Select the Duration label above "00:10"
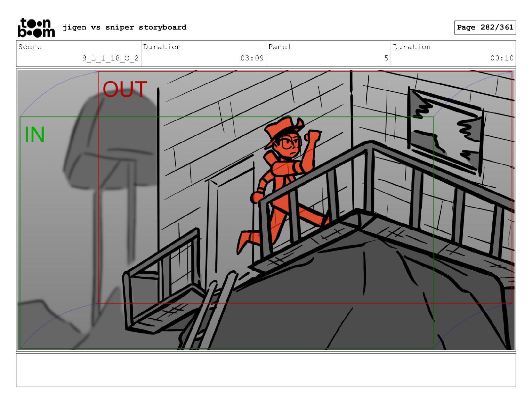 [x=412, y=47]
